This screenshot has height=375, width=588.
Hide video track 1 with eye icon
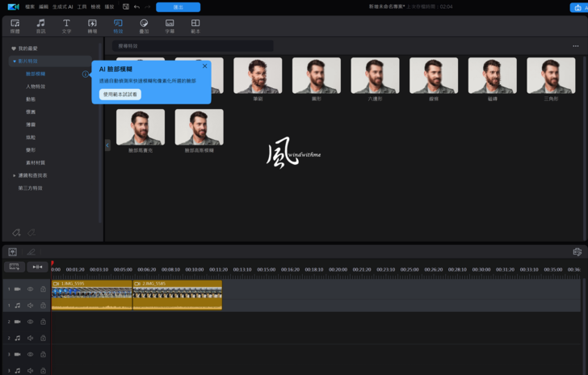point(31,289)
